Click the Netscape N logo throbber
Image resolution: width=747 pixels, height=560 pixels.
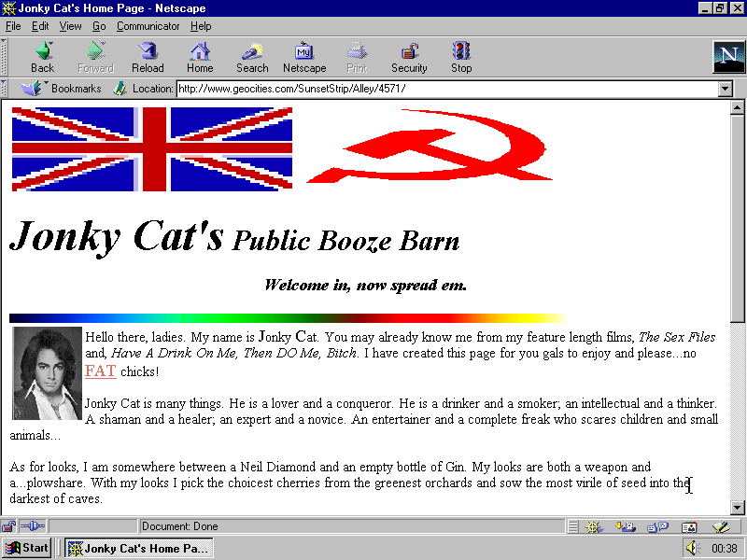coord(728,57)
